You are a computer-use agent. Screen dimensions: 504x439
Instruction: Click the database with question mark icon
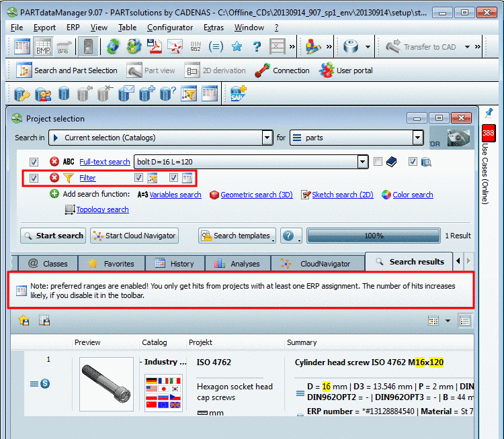coord(168,93)
